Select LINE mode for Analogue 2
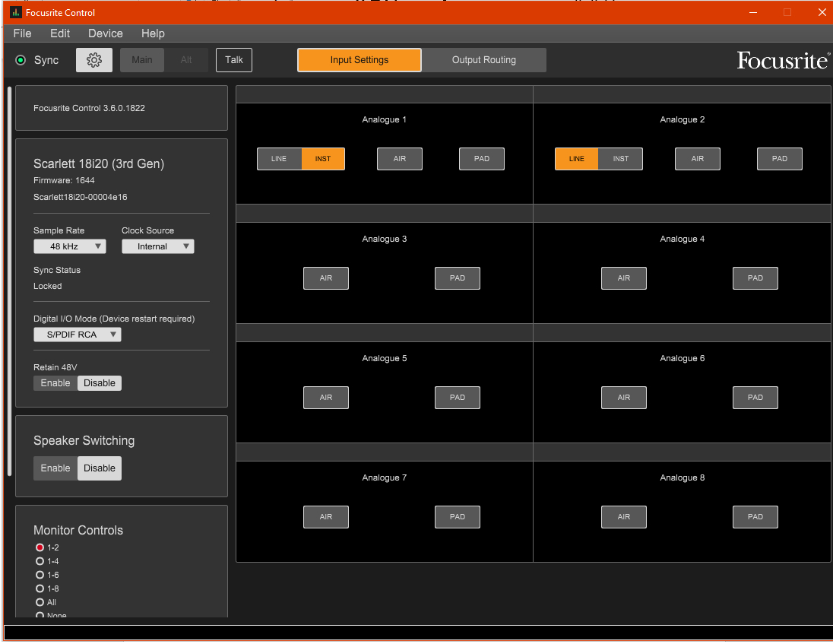The width and height of the screenshot is (833, 644). (x=576, y=159)
